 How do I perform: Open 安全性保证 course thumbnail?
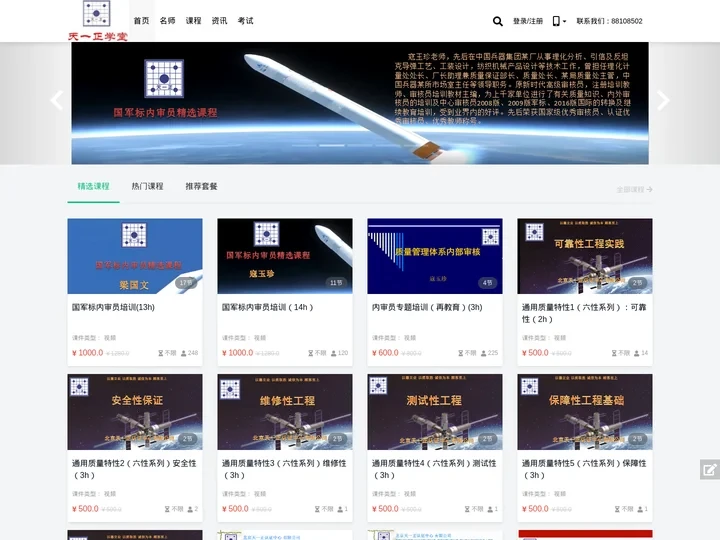pos(135,412)
